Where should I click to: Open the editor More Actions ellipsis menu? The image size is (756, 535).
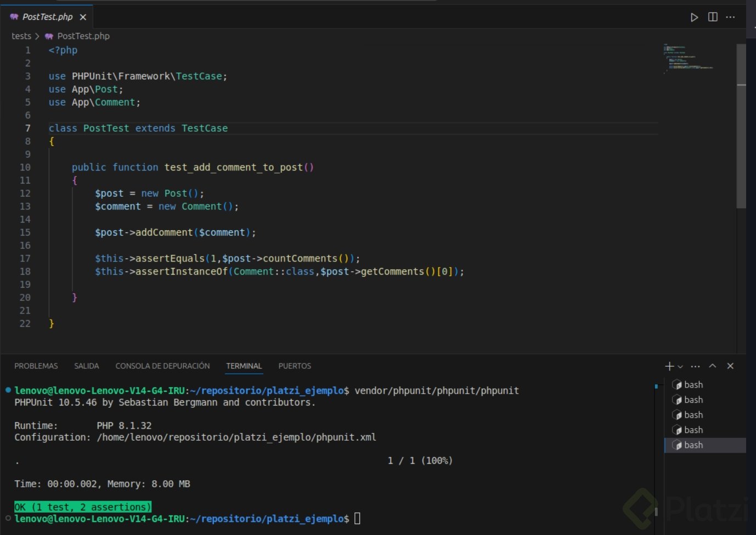(x=730, y=17)
